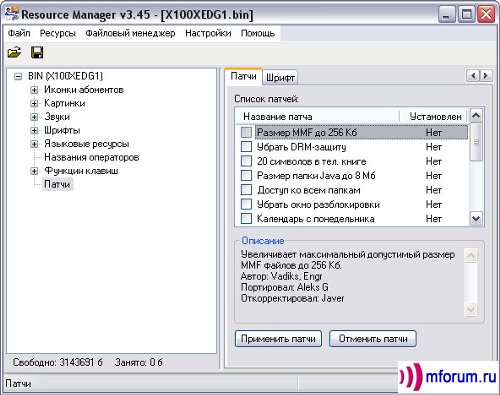Click the Установлен column header
Viewport: 500px width, 395px height.
click(434, 116)
